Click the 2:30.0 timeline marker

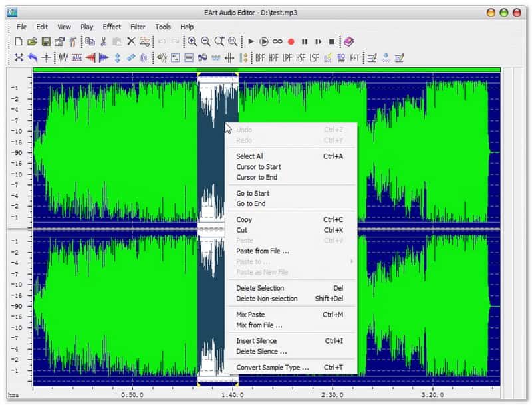[332, 395]
